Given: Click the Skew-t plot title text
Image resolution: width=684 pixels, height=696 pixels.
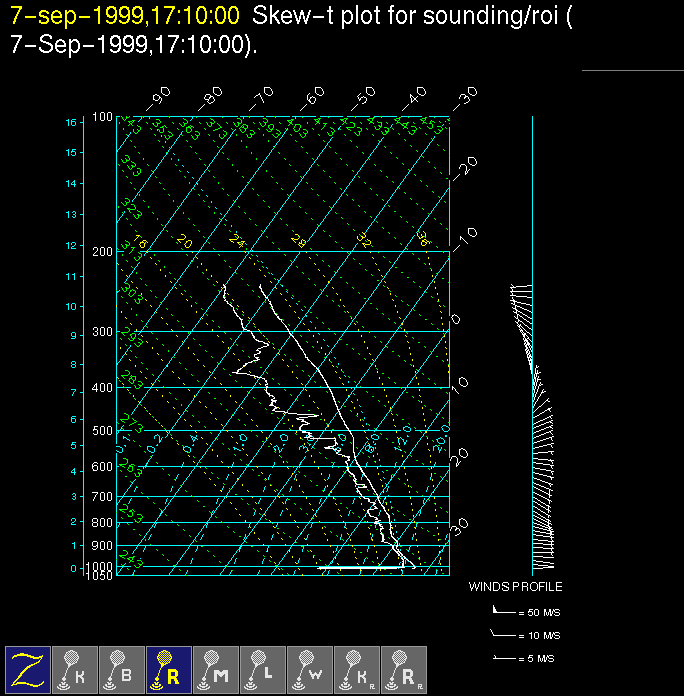Looking at the screenshot, I should tap(410, 16).
